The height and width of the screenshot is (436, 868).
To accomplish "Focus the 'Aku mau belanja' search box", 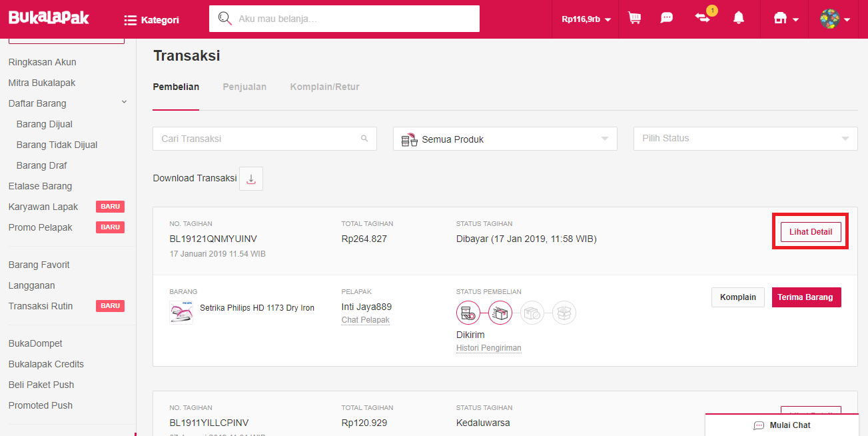I will 344,19.
